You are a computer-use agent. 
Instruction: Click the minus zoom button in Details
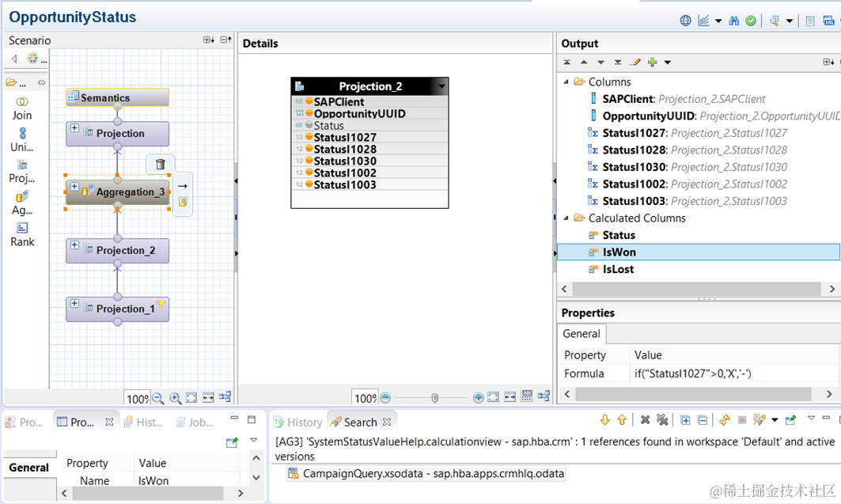coord(385,397)
